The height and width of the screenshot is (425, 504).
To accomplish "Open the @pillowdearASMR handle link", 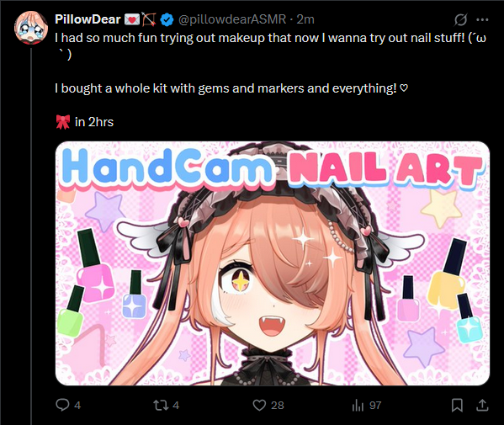I will point(231,19).
